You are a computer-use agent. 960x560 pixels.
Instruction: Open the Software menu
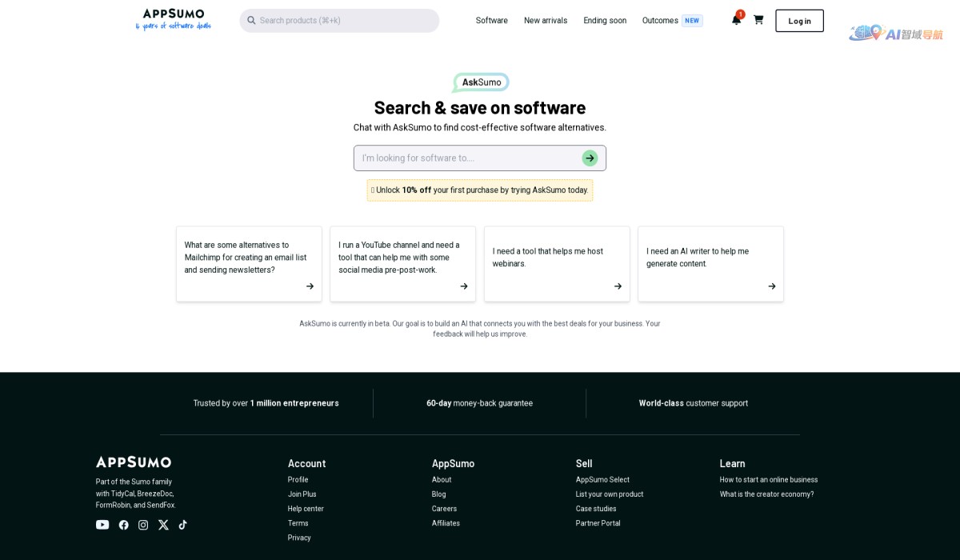491,21
